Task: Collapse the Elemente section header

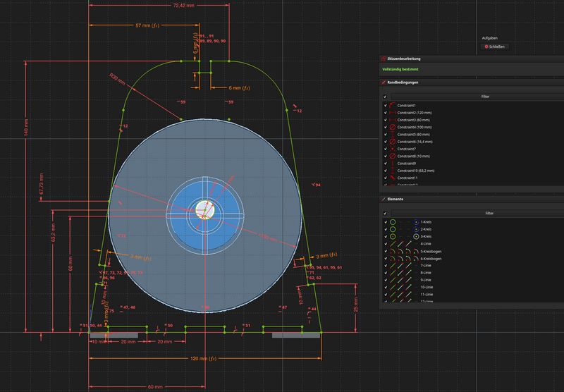Action: coord(472,199)
